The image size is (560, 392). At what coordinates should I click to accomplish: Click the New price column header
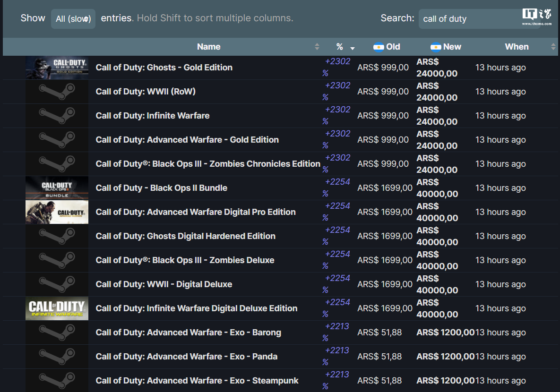452,47
